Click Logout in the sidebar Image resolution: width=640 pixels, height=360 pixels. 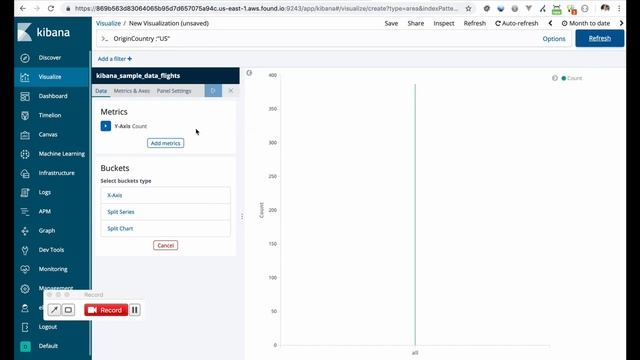tap(47, 327)
